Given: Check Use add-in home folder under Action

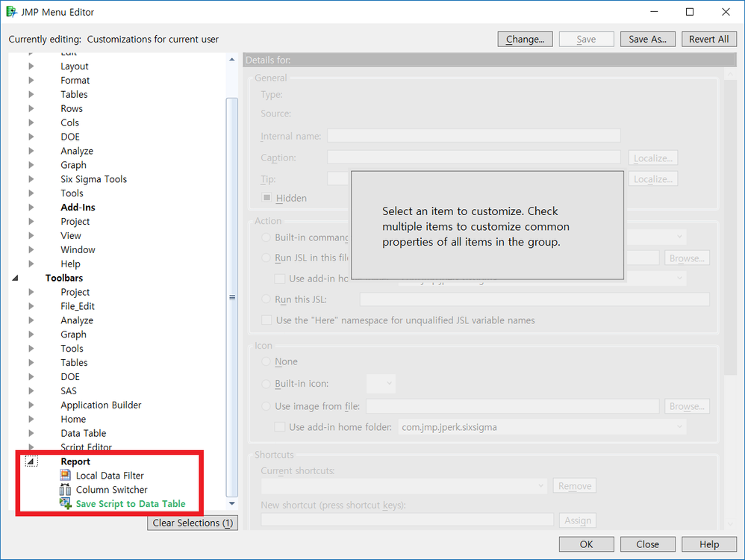Looking at the screenshot, I should coord(280,279).
